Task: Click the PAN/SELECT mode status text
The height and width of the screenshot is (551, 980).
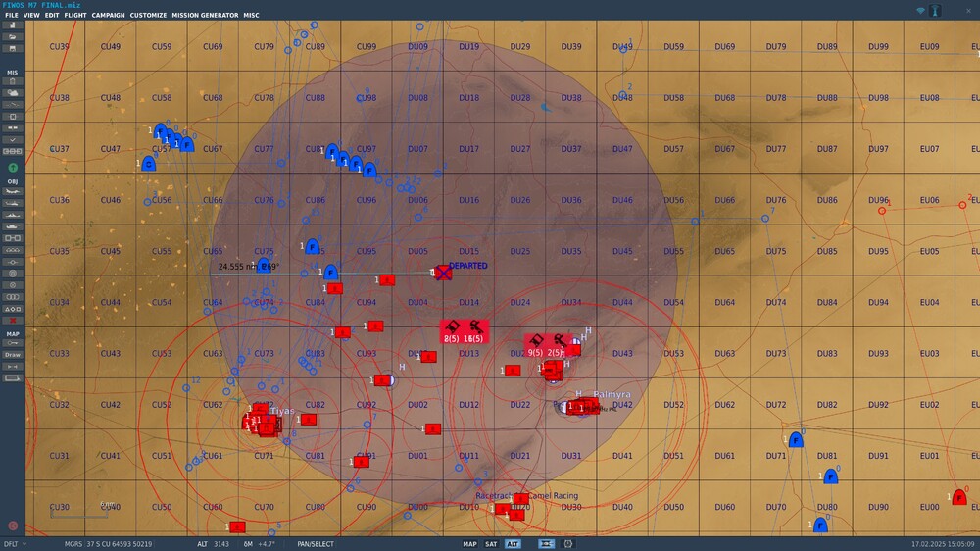Action: coord(316,544)
